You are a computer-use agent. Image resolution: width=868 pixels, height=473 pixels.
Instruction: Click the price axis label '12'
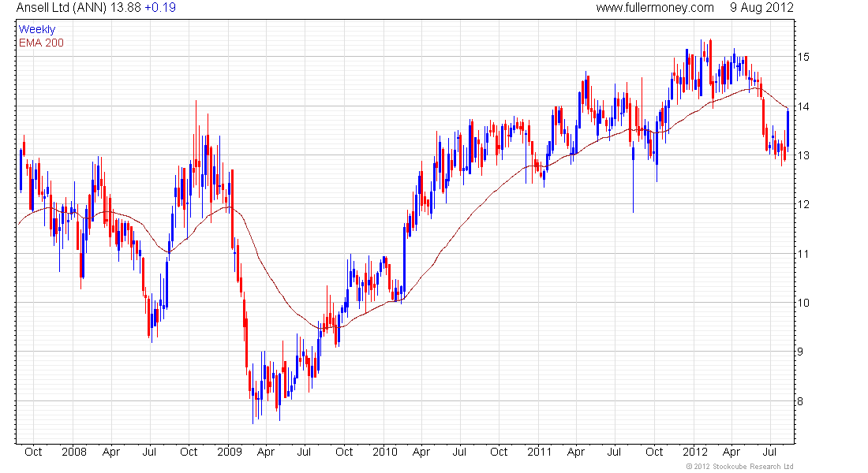tap(803, 205)
